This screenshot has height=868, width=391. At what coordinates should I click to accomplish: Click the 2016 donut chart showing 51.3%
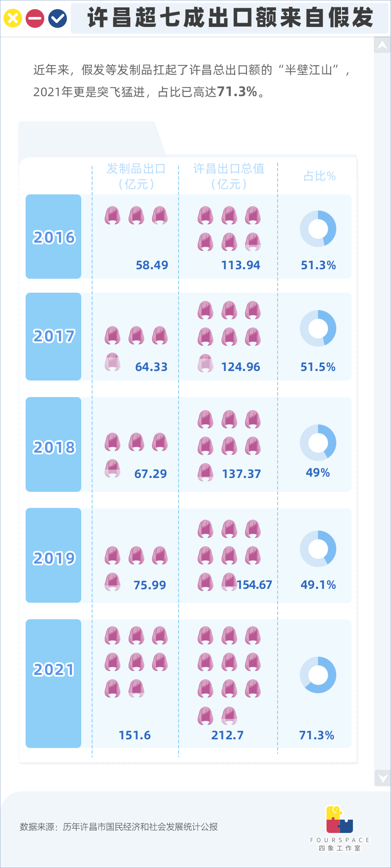coord(318,229)
